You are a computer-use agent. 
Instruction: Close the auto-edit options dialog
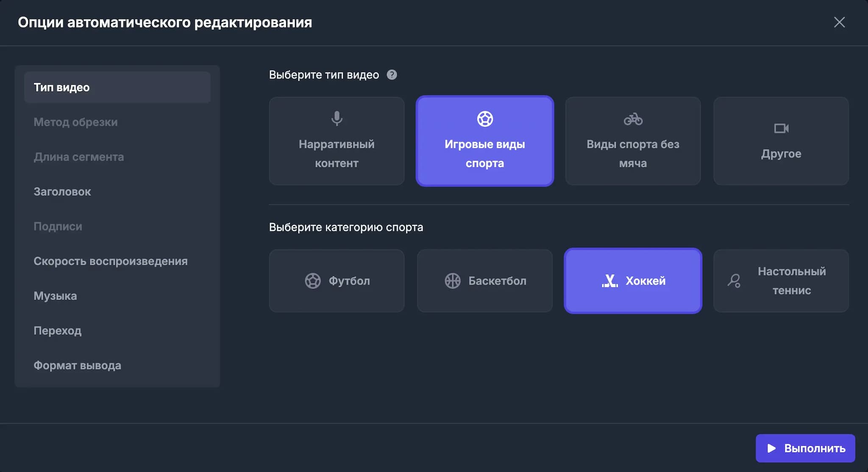click(839, 22)
